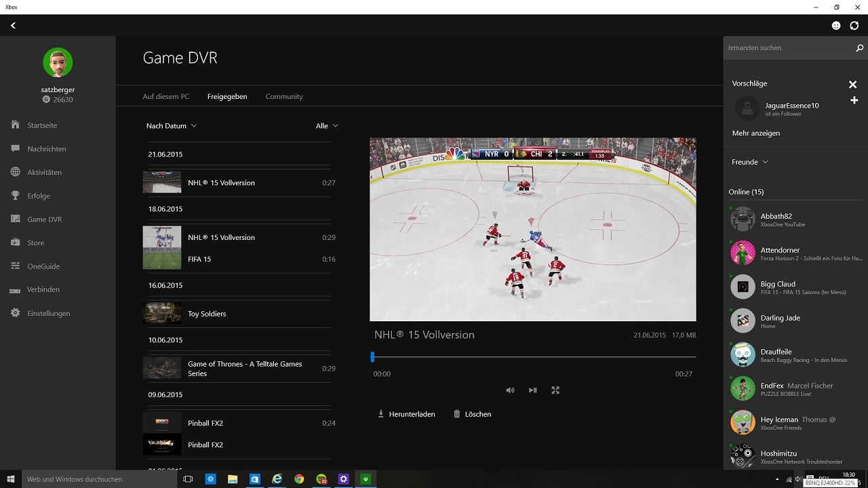868x488 pixels.
Task: Open friend Hey Iceman
Action: (795, 423)
